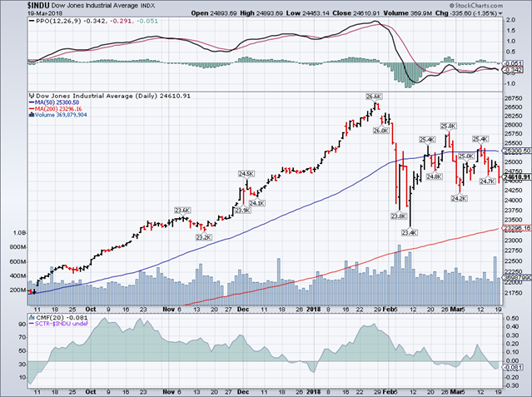This screenshot has width=532, height=397.
Task: Click the 23.4K low price annotation
Action: click(x=409, y=232)
